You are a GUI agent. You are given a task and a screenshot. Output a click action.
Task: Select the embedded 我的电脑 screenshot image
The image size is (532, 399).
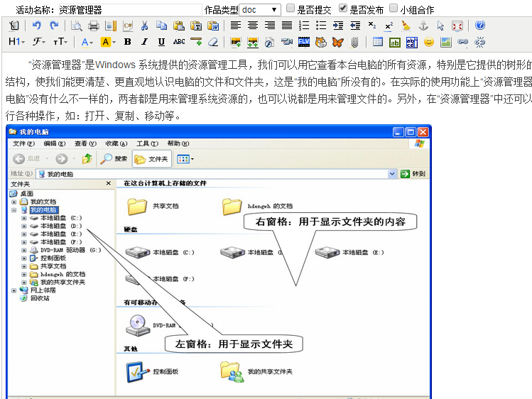tap(219, 261)
